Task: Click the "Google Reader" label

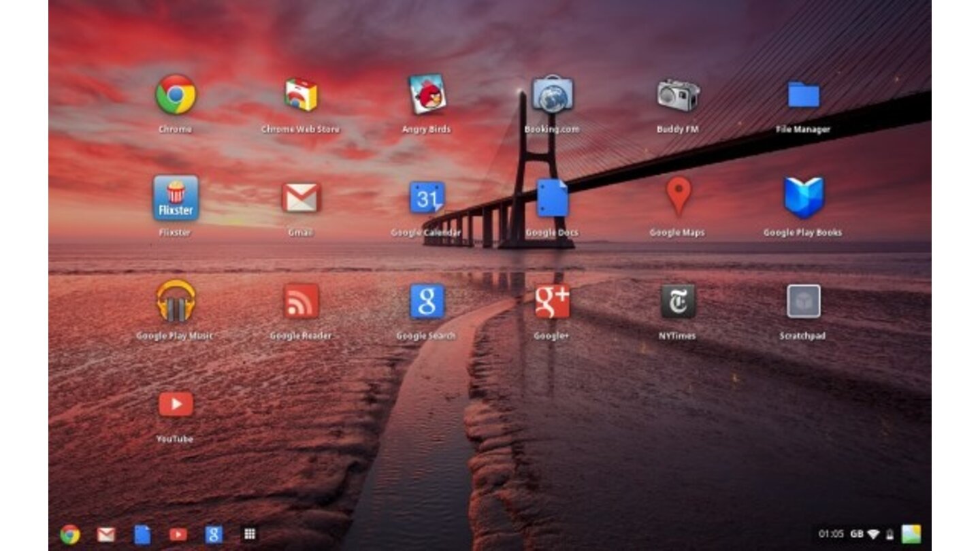Action: (301, 336)
